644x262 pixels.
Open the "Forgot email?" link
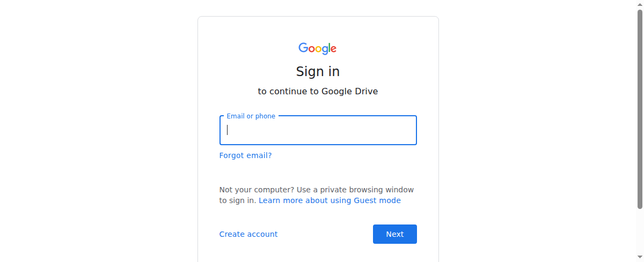(x=245, y=155)
